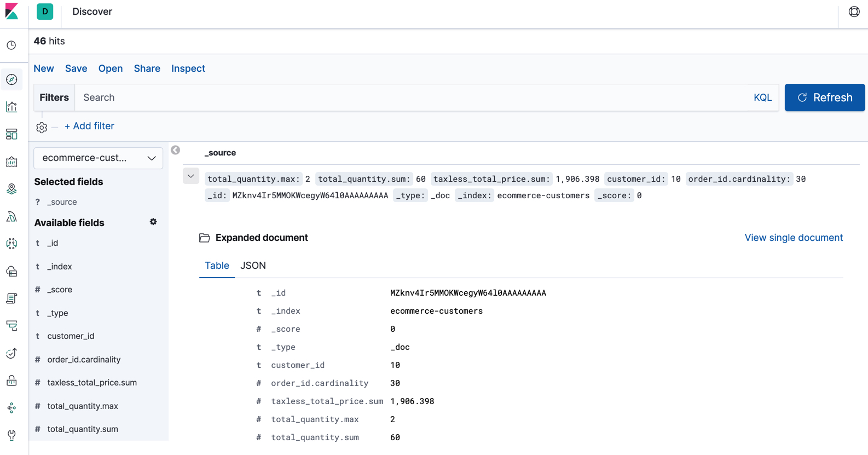
Task: Open the Available fields settings gear
Action: (x=153, y=222)
